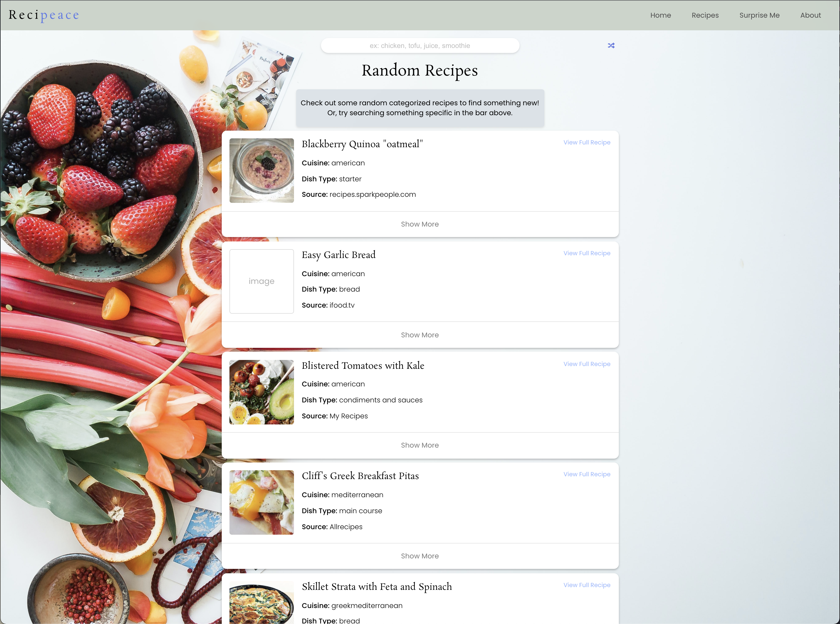The width and height of the screenshot is (840, 624).
Task: Go to Home in navigation bar
Action: click(x=660, y=15)
